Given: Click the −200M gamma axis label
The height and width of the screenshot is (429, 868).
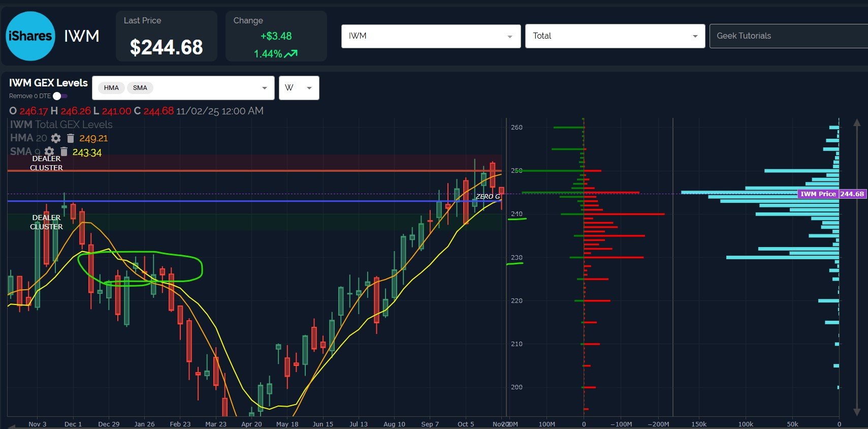Looking at the screenshot, I should [x=658, y=424].
